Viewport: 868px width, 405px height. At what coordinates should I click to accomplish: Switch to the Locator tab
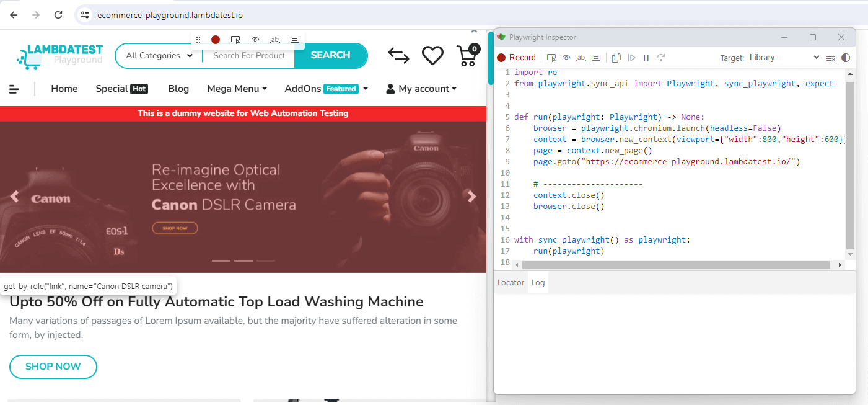point(511,283)
